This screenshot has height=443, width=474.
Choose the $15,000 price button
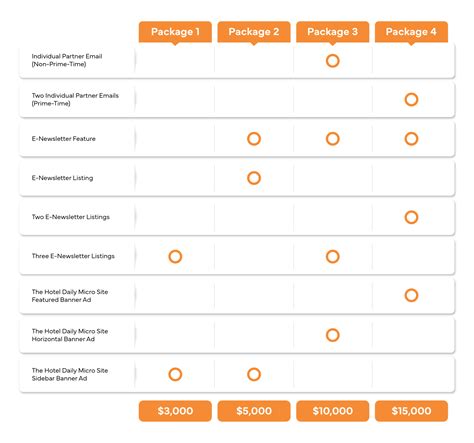411,411
